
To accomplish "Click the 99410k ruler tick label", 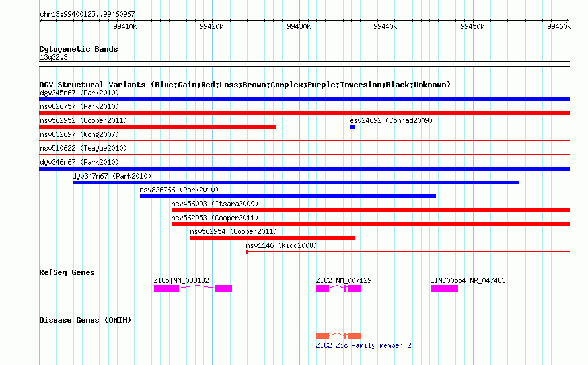I will (125, 26).
